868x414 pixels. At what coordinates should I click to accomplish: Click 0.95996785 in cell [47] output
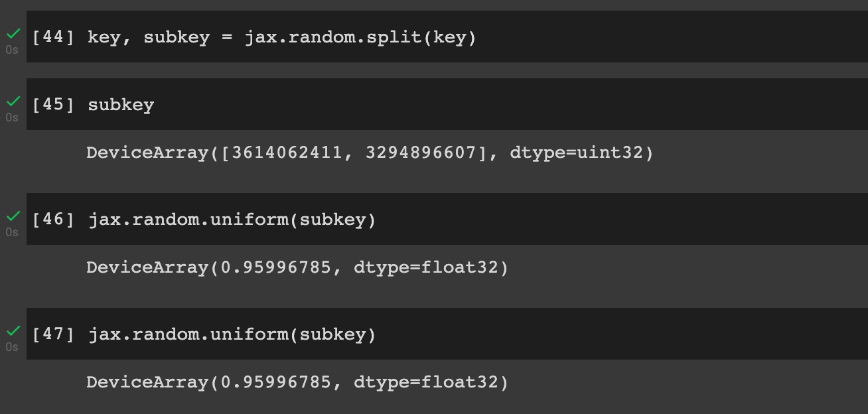tap(275, 382)
